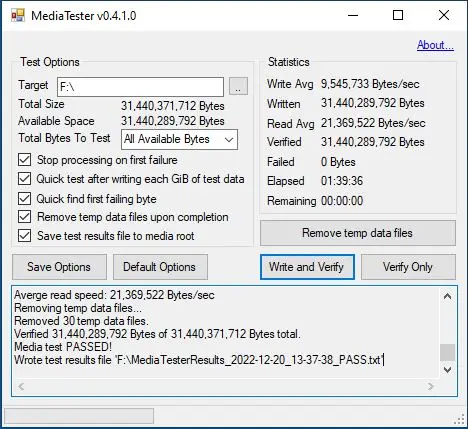Screen dimensions: 468x429
Task: Click the Save Options button
Action: click(x=59, y=267)
